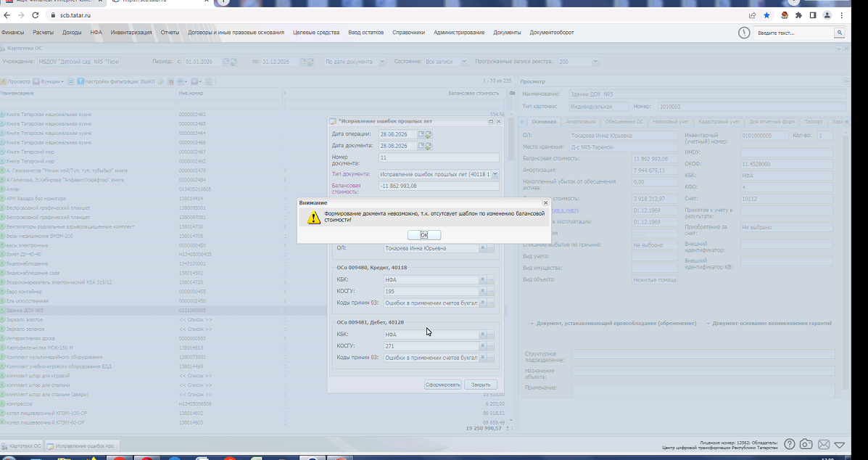Select the Алмаг row in list
Screen dimensions: 868x460
tap(252, 189)
